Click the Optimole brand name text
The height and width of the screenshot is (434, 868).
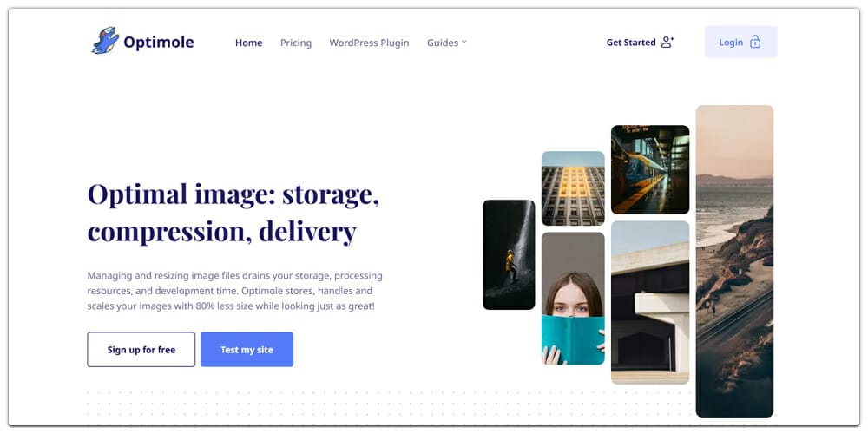(158, 42)
